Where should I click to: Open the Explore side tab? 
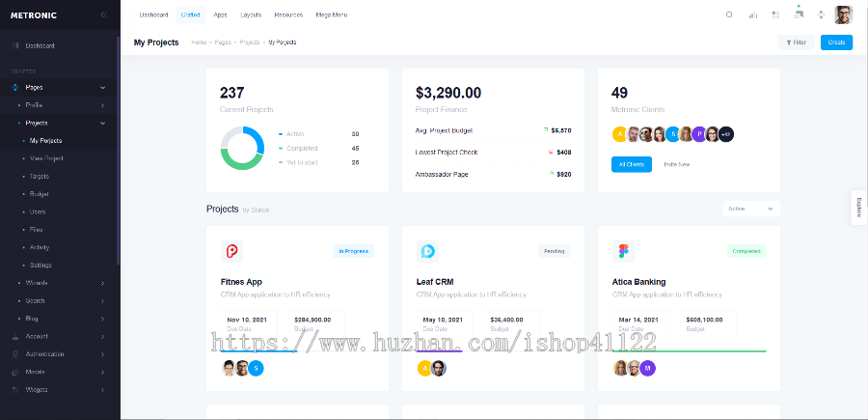tap(858, 208)
